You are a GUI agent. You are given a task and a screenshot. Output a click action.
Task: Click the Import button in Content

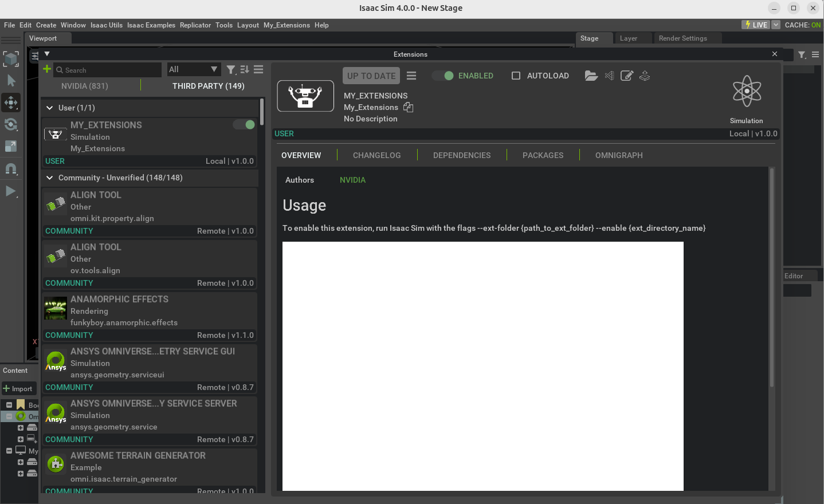click(19, 389)
